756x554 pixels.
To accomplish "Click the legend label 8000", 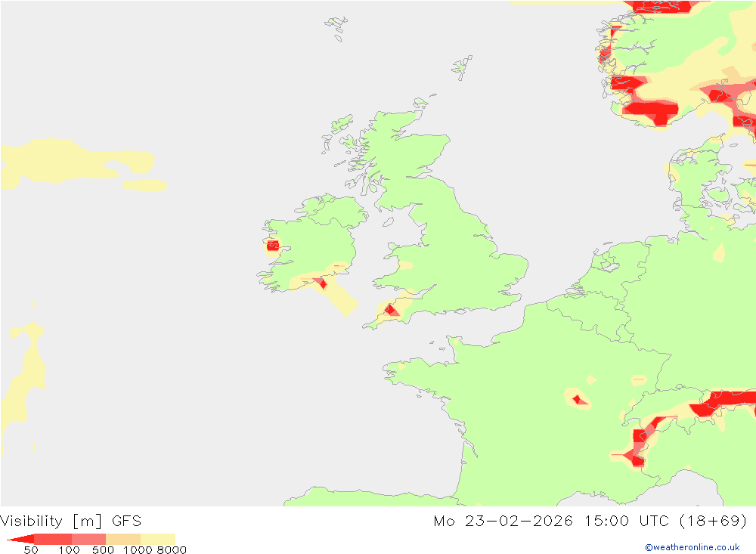I will [x=172, y=550].
